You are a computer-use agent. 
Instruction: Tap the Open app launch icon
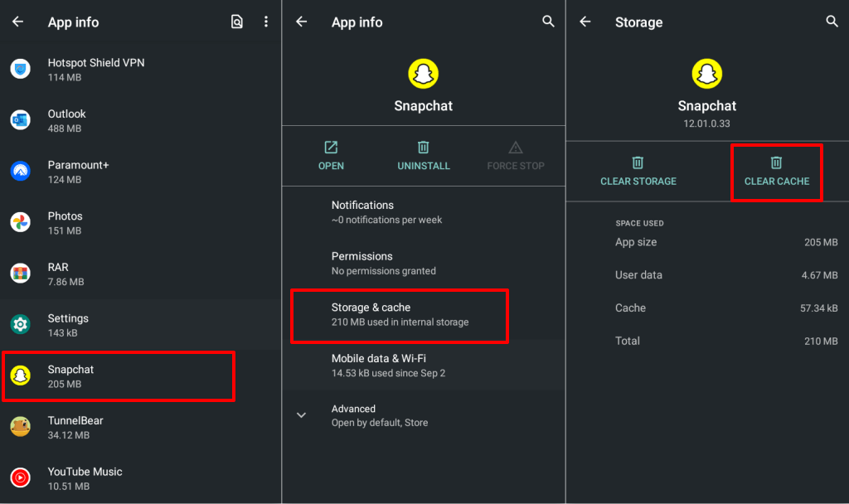pos(331,148)
